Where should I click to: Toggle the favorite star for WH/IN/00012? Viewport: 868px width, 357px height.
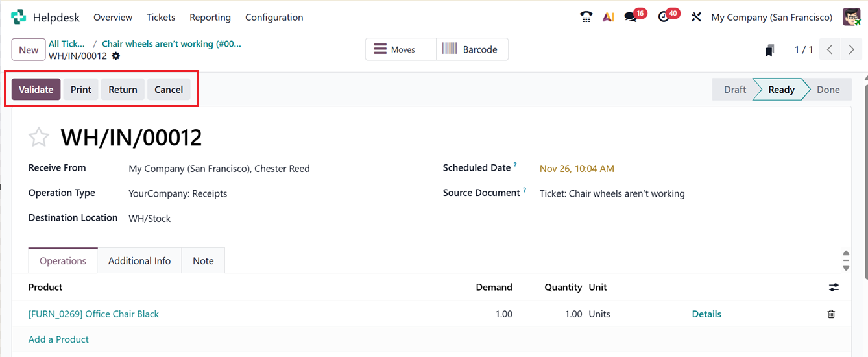(39, 138)
